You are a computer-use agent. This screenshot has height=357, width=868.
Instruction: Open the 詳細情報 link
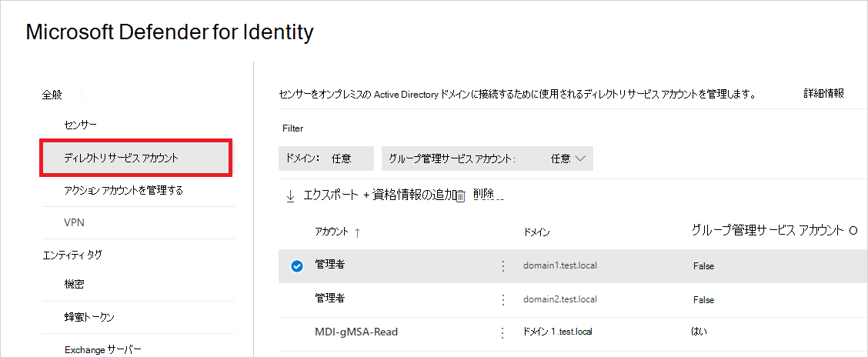(x=823, y=93)
